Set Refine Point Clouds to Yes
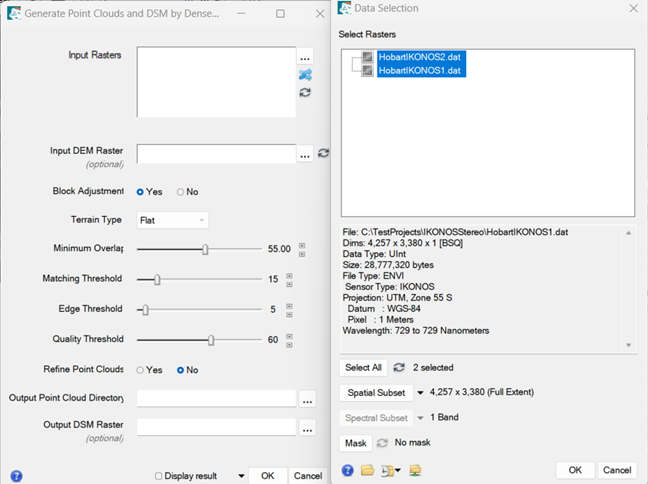 click(141, 370)
